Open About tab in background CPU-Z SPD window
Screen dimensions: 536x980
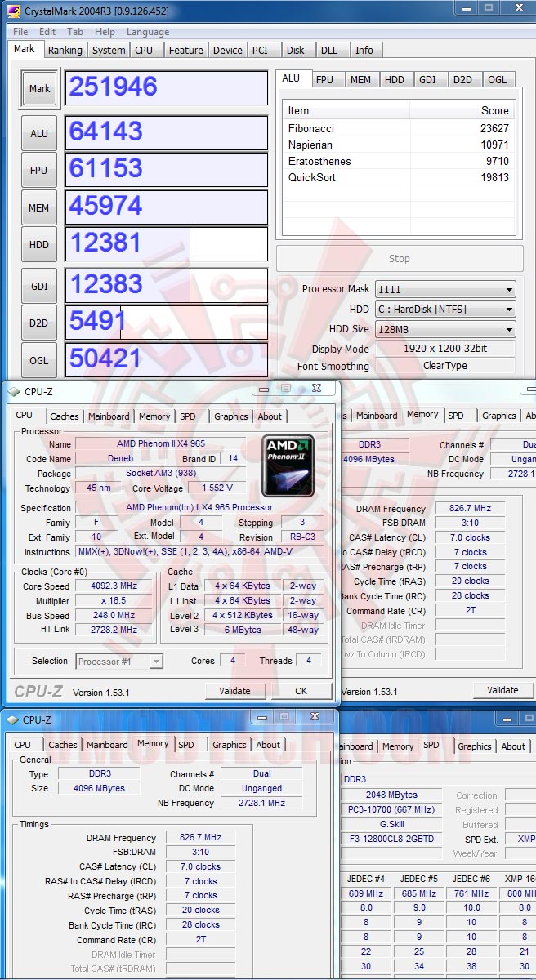513,746
